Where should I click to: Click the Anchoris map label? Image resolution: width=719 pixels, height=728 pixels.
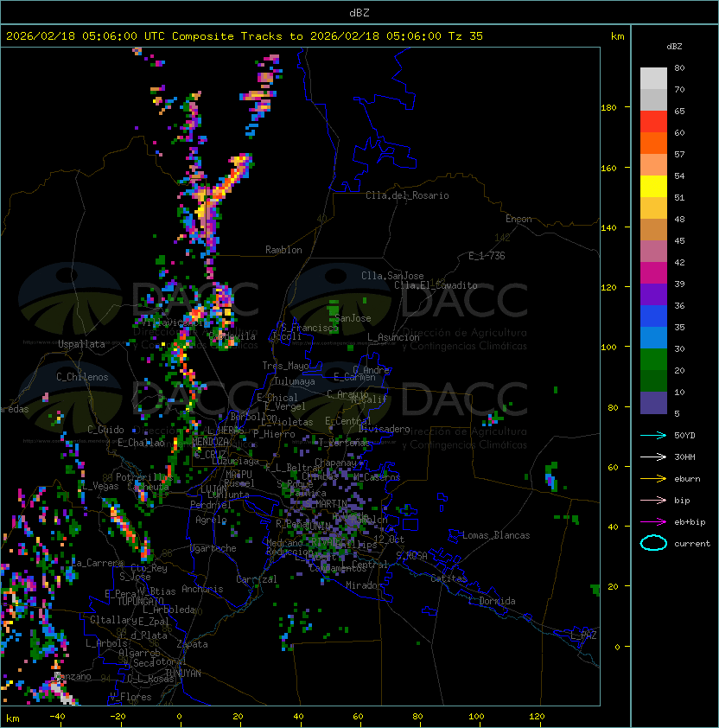202,589
